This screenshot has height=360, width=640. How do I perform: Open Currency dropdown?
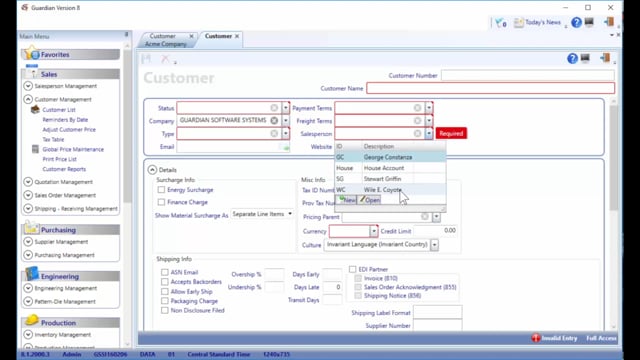click(373, 231)
